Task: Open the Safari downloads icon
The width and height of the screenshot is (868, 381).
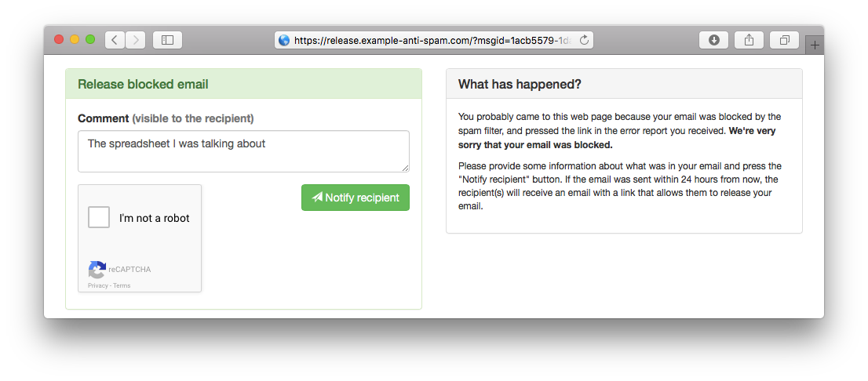Action: 713,40
